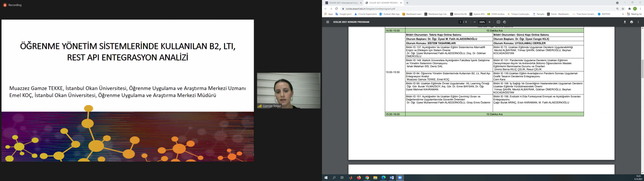Click the PDF page number field
The height and width of the screenshot is (181, 644).
(460, 22)
